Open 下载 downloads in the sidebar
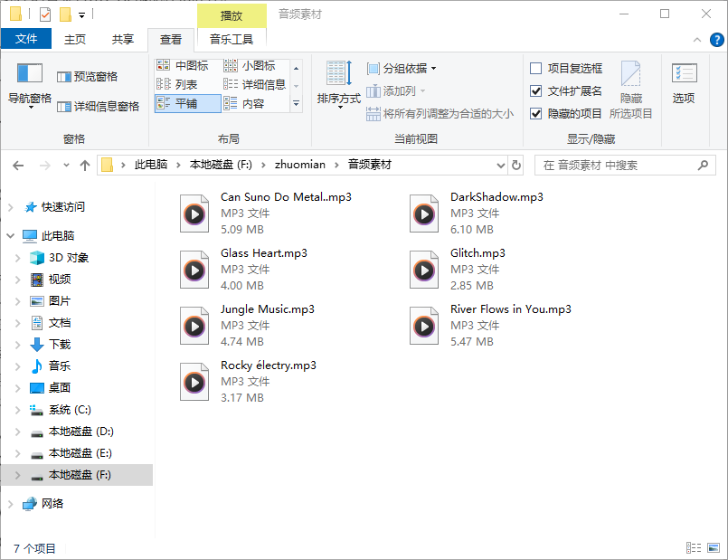728x560 pixels. pos(60,345)
